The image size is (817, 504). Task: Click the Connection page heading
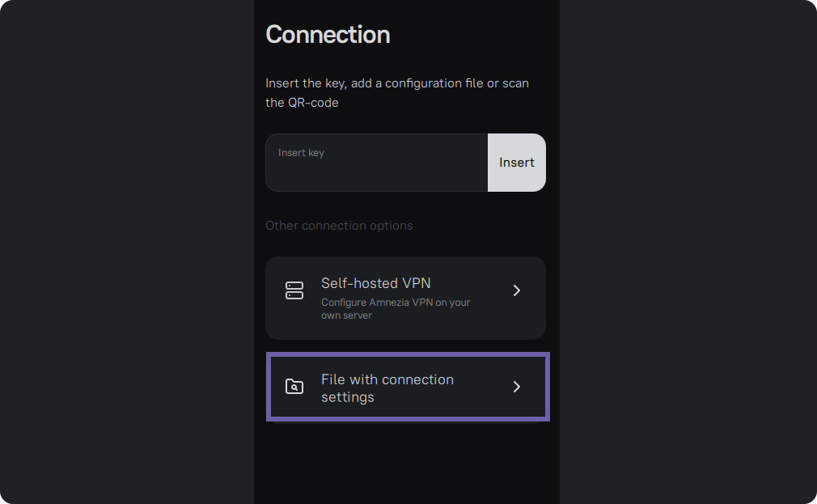tap(328, 35)
